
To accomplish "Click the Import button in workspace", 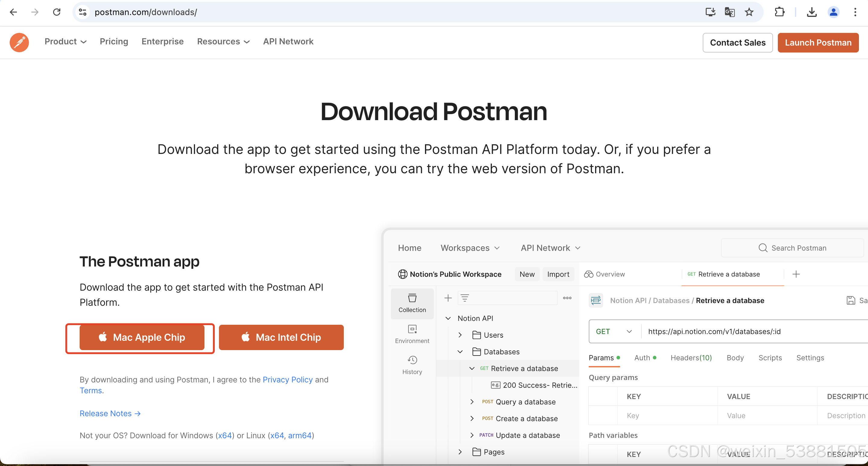I will (x=558, y=274).
